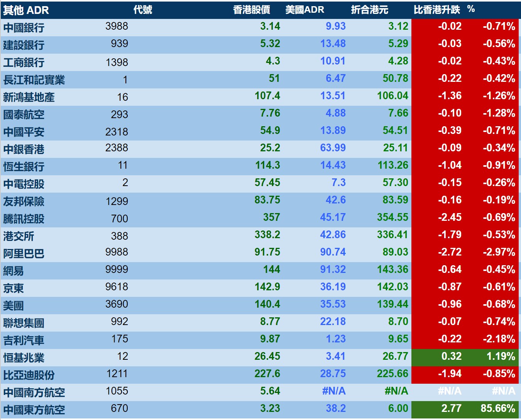Select stock code 9618 for 京東
The image size is (521, 420).
117,287
